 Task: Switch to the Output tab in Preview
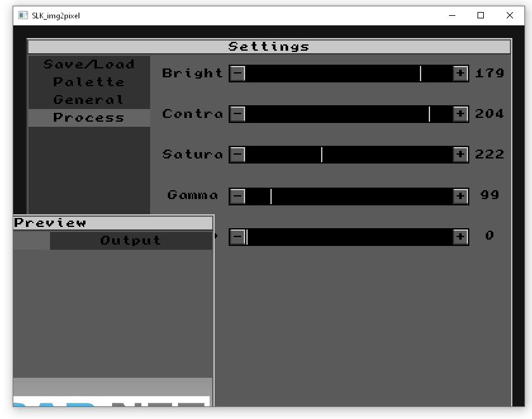point(131,241)
